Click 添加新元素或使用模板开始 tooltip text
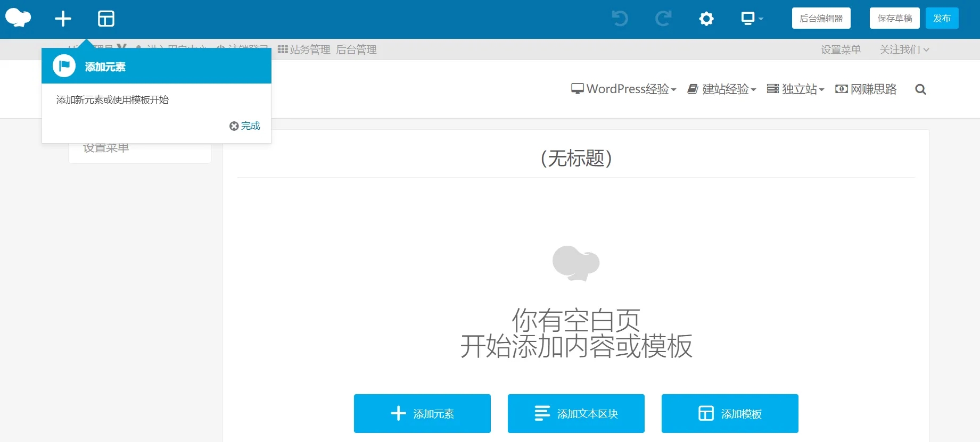Image resolution: width=980 pixels, height=442 pixels. pos(112,100)
